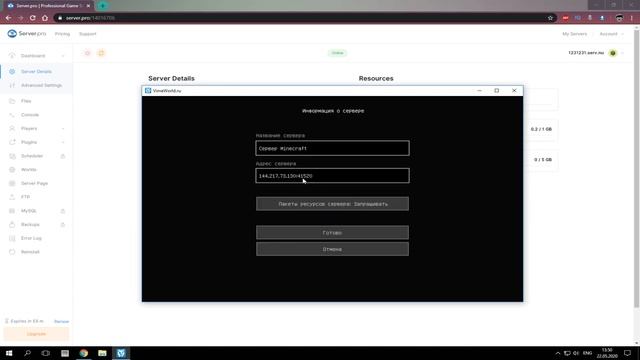The image size is (640, 360).
Task: Open the Files folder icon
Action: [x=12, y=101]
